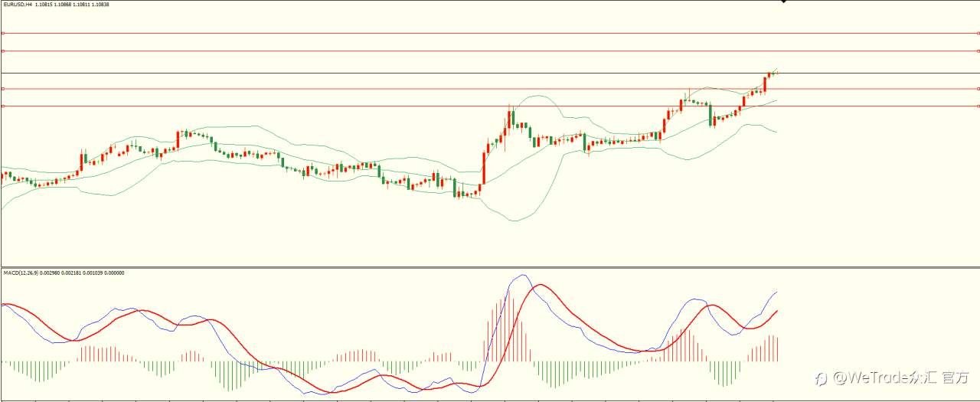Select the lowest red horizontal line handle
Viewport: 980px width, 402px height.
[3, 106]
